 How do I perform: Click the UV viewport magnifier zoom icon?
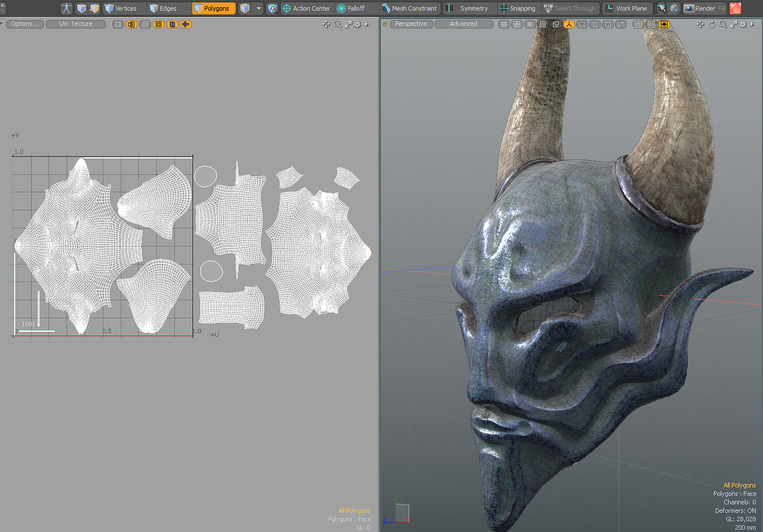click(337, 24)
